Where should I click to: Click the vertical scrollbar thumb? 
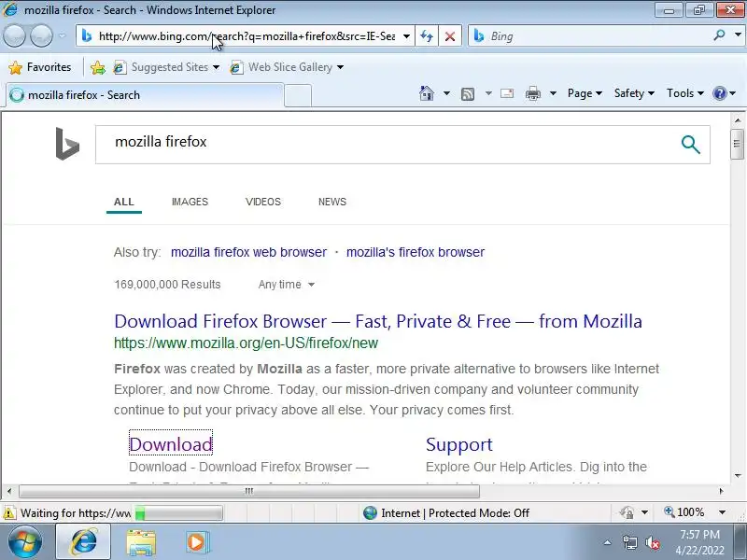pyautogui.click(x=737, y=145)
